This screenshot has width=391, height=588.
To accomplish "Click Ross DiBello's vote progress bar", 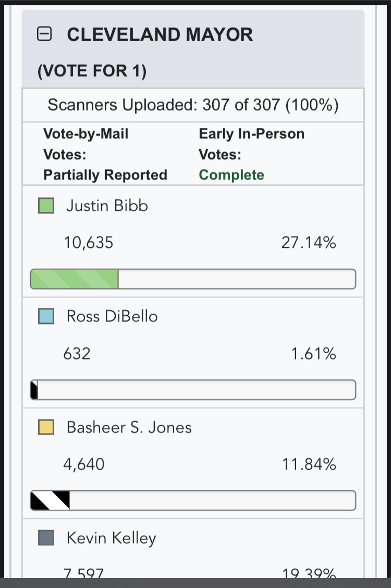I will coord(193,390).
